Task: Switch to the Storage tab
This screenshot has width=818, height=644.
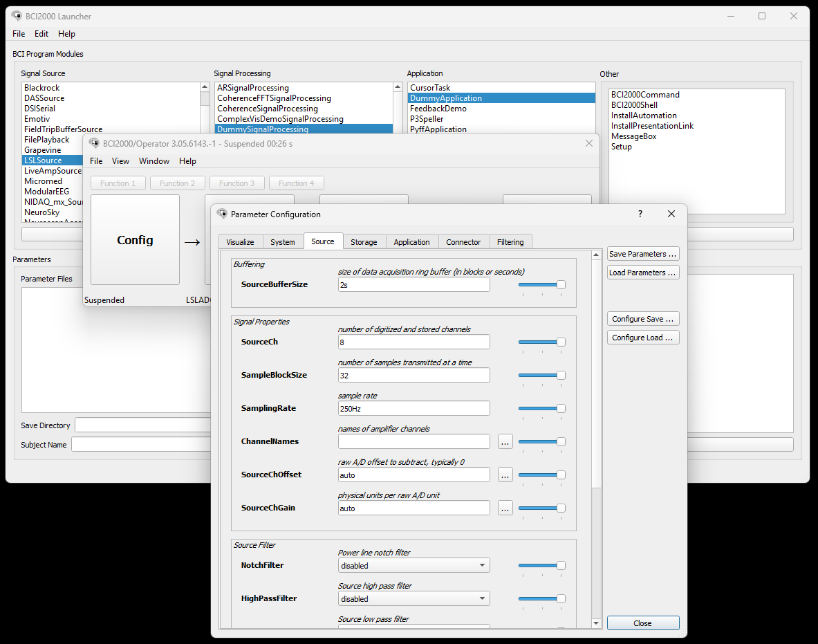Action: click(x=364, y=242)
